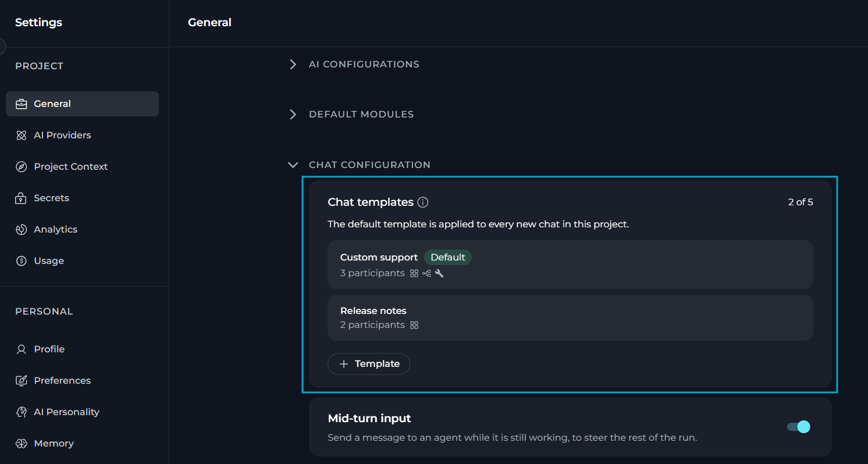868x464 pixels.
Task: Click the grid icon in Release notes row
Action: 414,325
